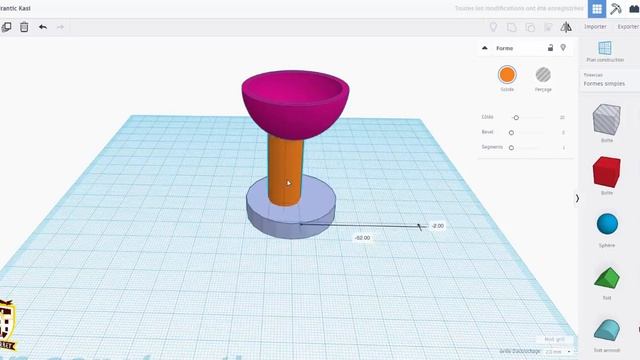Adjust the Bevel slider handle

point(511,133)
